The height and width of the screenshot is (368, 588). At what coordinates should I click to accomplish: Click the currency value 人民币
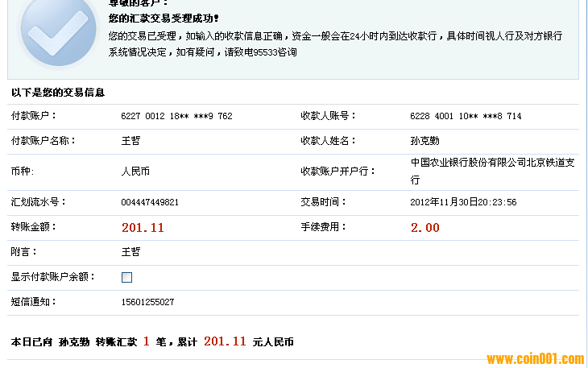pyautogui.click(x=135, y=172)
